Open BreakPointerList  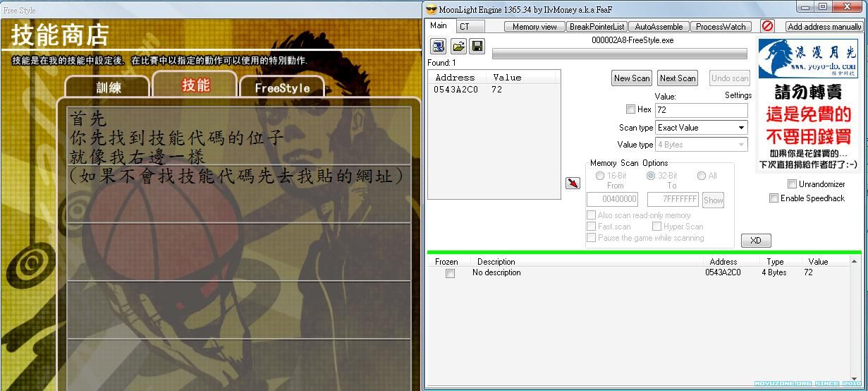(x=597, y=27)
